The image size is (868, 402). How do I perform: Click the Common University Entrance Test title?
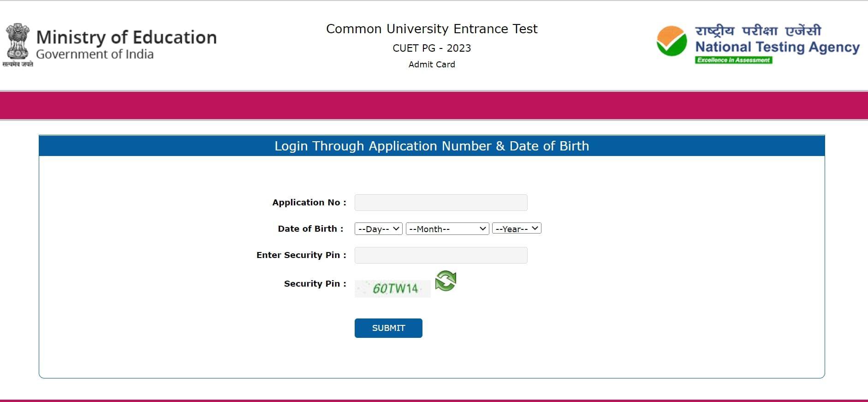point(432,29)
